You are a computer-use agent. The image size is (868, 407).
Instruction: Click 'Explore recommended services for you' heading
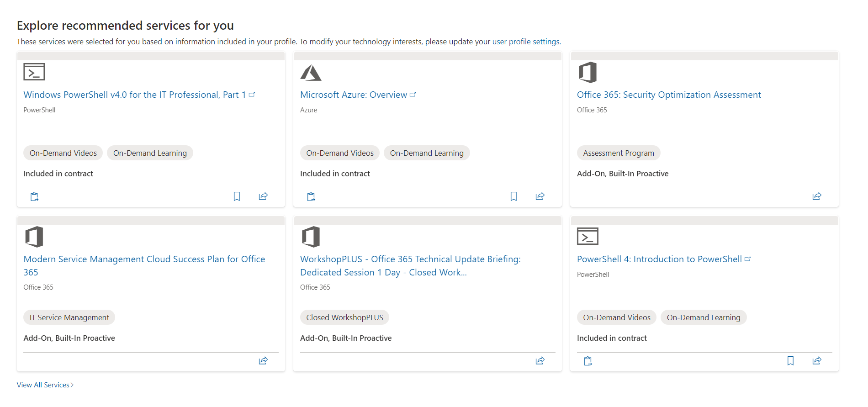point(125,26)
